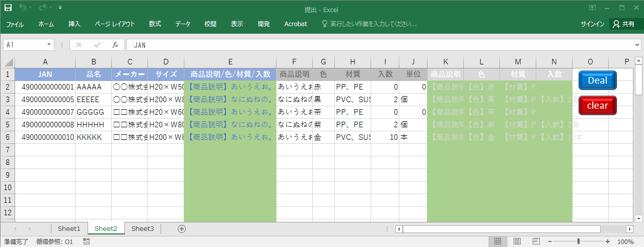This screenshot has width=644, height=247.
Task: Click the formula bar containing JAN
Action: (380, 45)
